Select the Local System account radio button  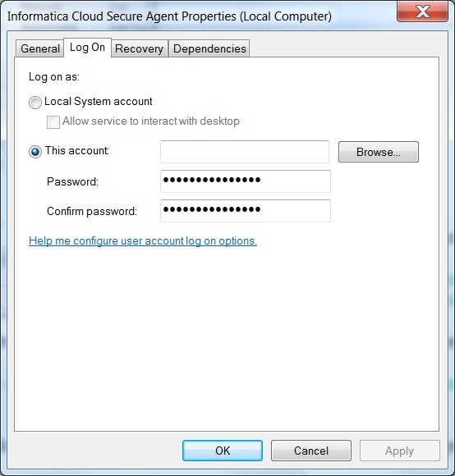[35, 103]
